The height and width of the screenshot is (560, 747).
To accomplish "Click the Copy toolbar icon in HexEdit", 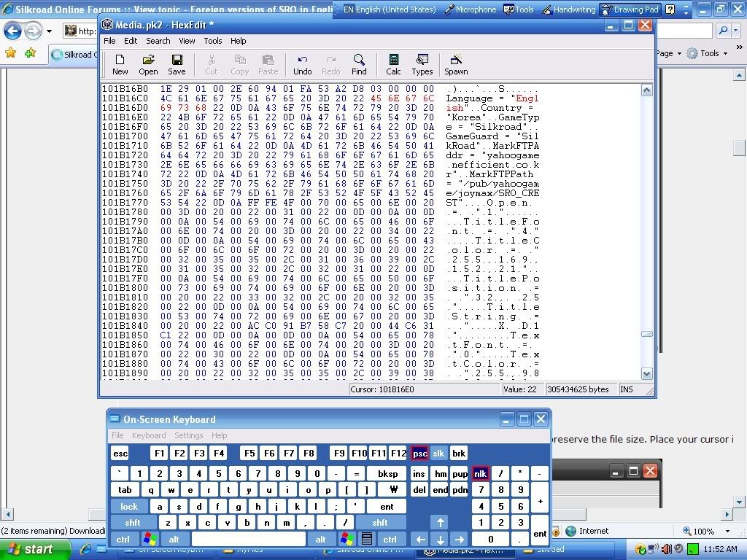I will 239,65.
